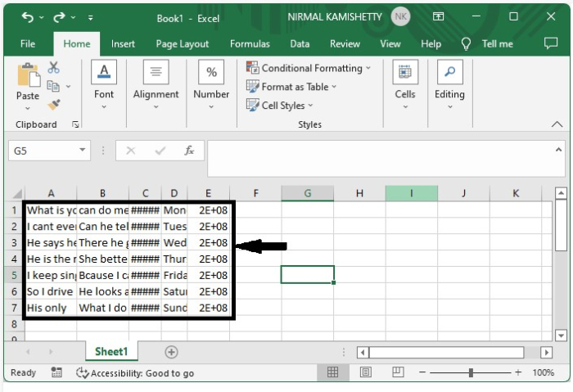Open Customize Quick Access Toolbar menu
Viewport: 573px width, 392px height.
(90, 17)
